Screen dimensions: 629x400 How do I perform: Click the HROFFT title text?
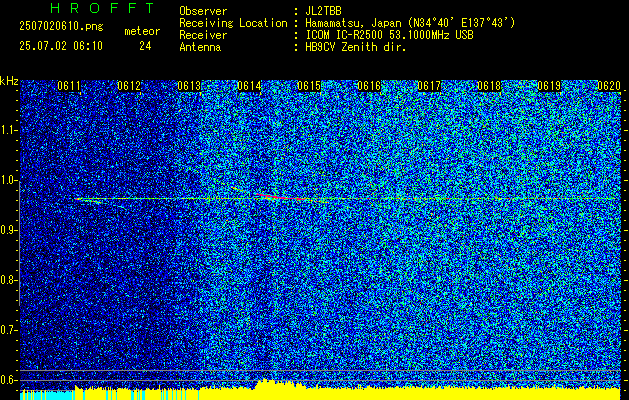(x=103, y=8)
